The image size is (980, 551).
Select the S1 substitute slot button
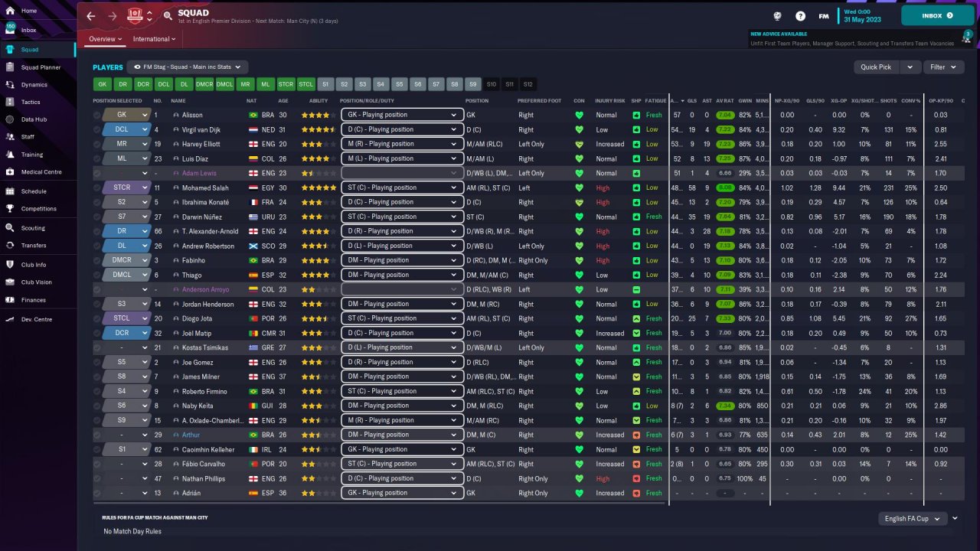pos(325,84)
